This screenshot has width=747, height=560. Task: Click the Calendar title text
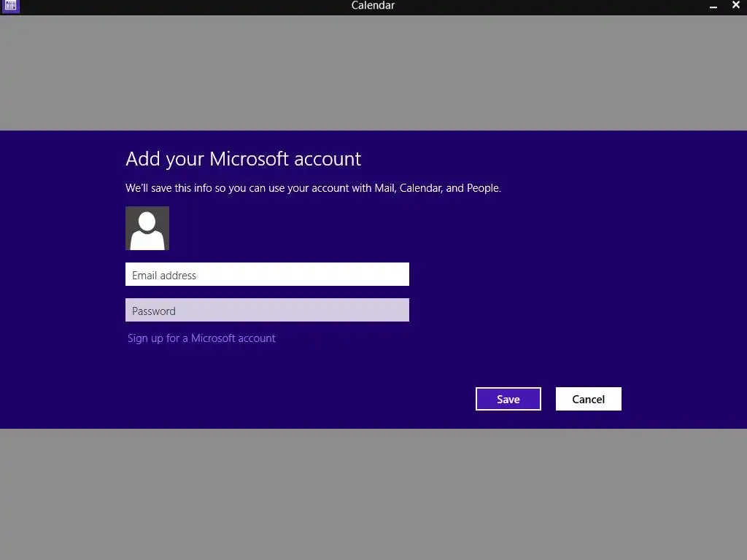click(373, 6)
